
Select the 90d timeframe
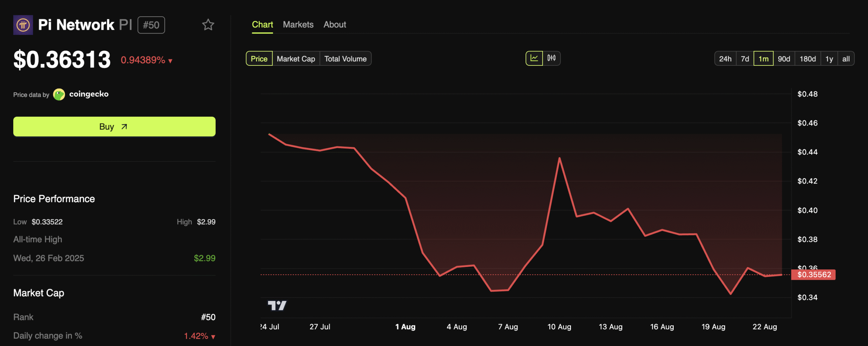(784, 58)
